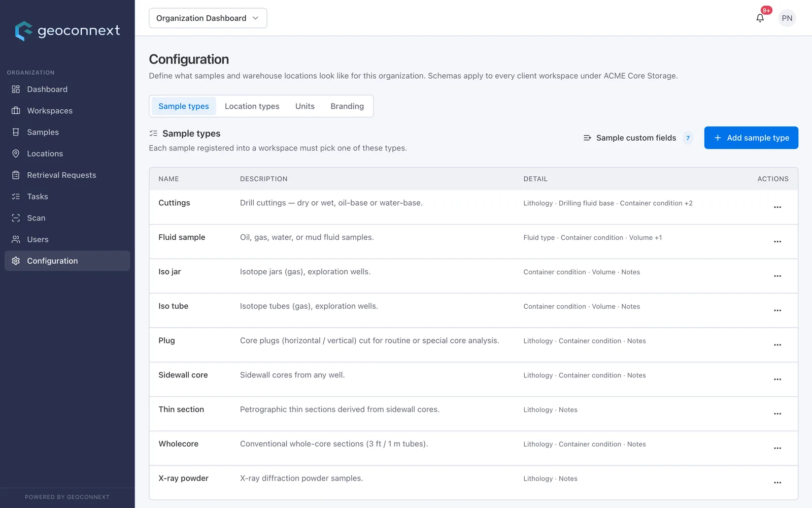
Task: Click the Add sample type button
Action: pyautogui.click(x=751, y=138)
